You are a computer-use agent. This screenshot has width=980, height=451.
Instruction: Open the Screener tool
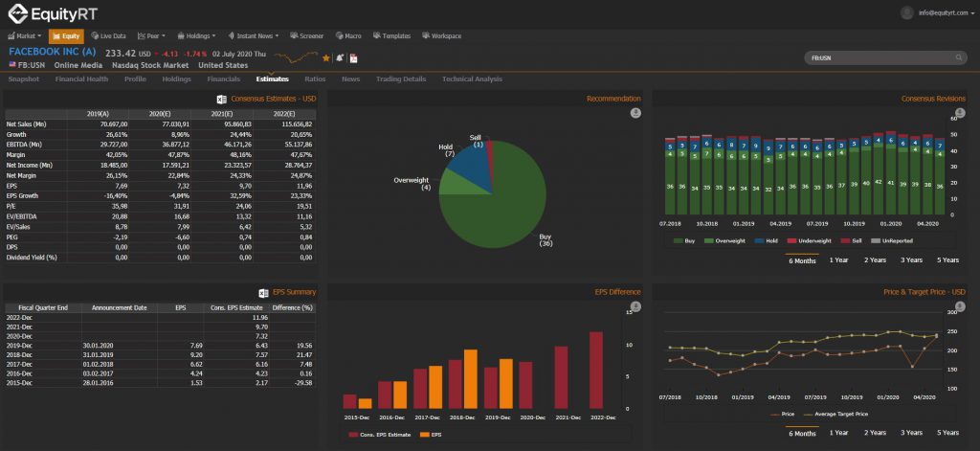pos(307,36)
